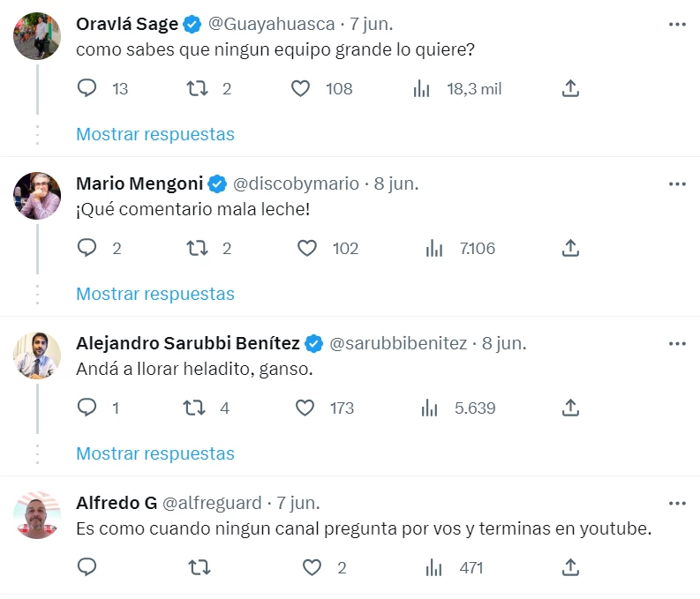Open more options on Alfredo G's tweet
Screen dimensions: 700x599
pyautogui.click(x=677, y=503)
